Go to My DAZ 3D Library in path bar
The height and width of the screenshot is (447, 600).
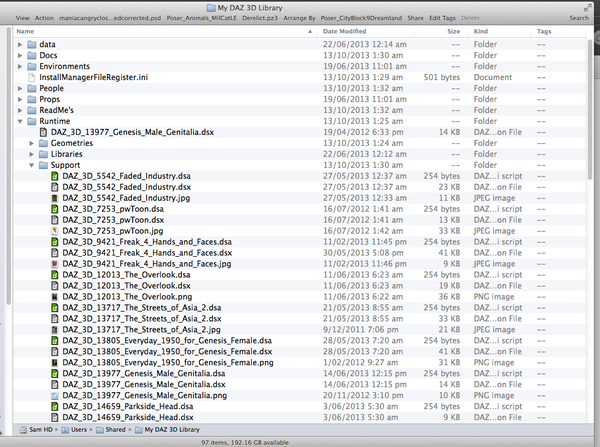click(x=168, y=430)
